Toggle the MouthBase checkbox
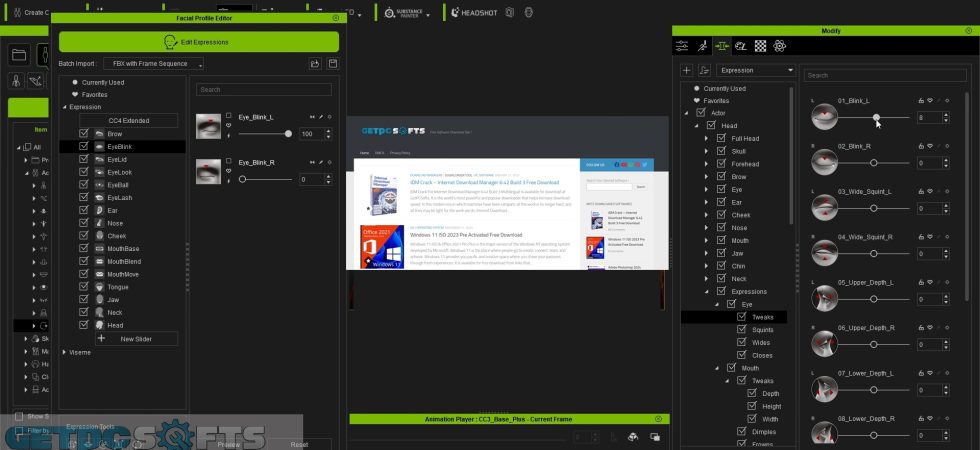This screenshot has width=980, height=450. [84, 249]
